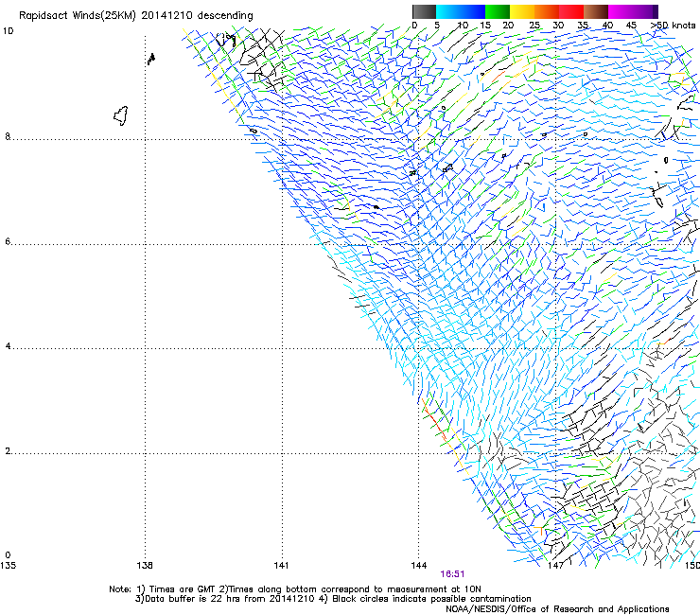Select the '35' label under the color bar

(583, 26)
